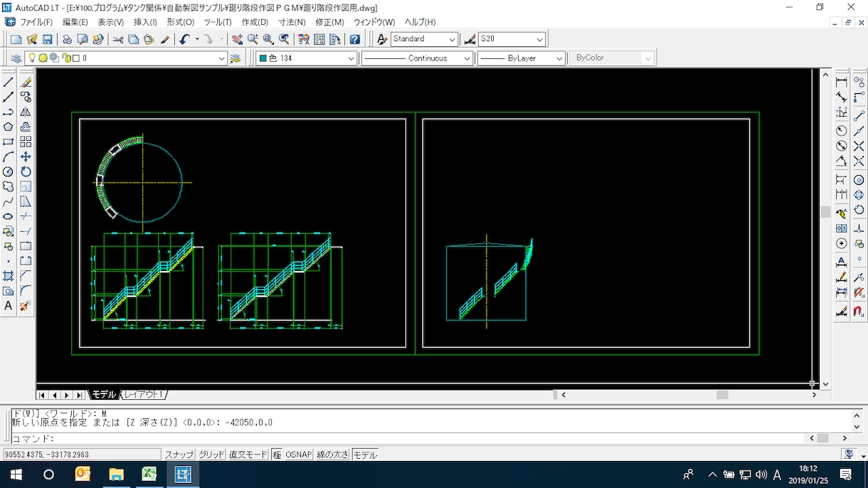Screen dimensions: 868x488
Task: Open Excel from the Windows taskbar
Action: (149, 474)
